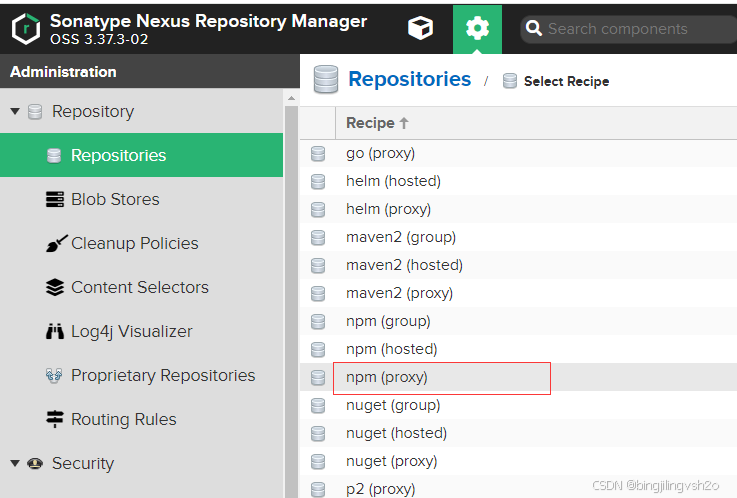Click database icon beside maven2 (proxy)
This screenshot has width=737, height=498.
click(318, 294)
